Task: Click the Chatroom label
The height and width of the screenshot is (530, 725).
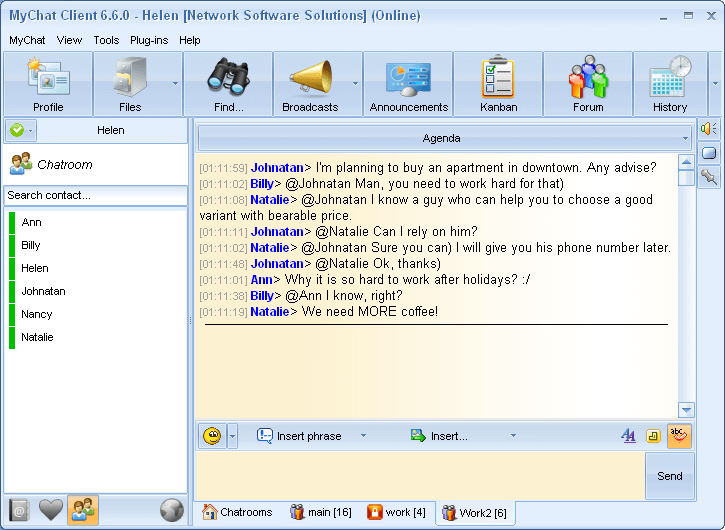Action: tap(65, 164)
